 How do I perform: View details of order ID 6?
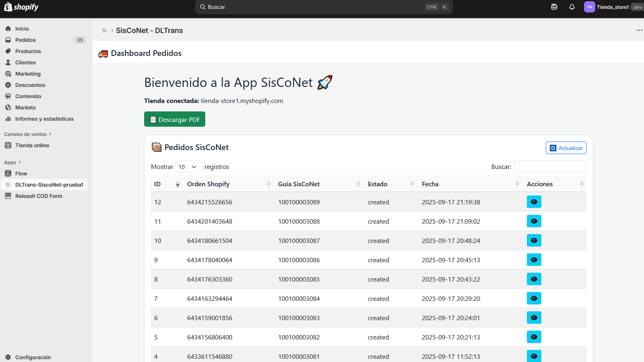(534, 318)
